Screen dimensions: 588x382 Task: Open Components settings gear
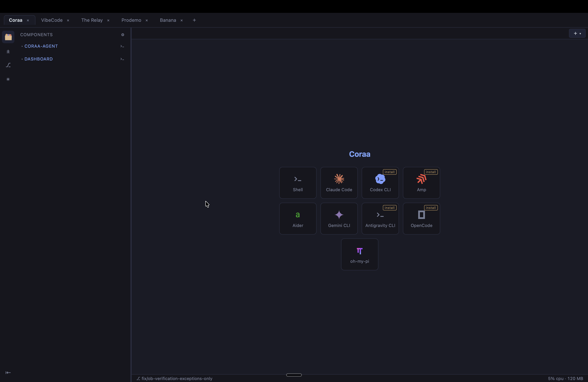122,35
